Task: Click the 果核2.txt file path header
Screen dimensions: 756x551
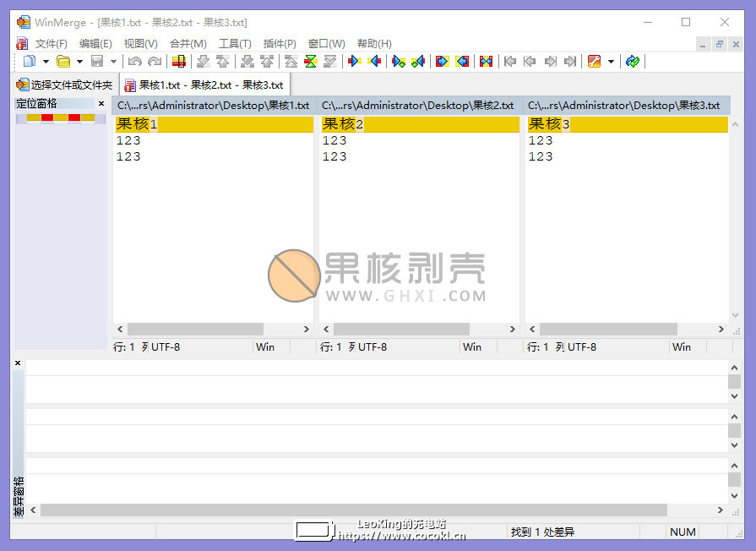Action: [418, 105]
